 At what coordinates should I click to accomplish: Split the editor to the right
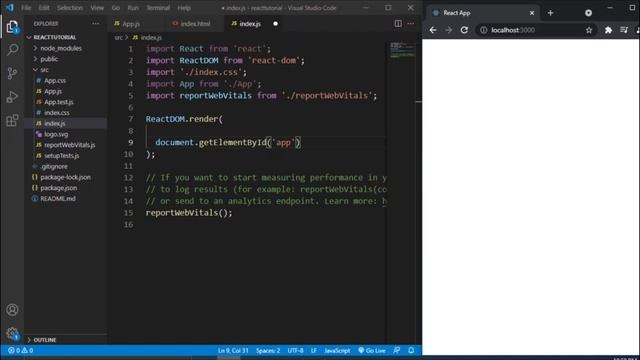(x=398, y=24)
